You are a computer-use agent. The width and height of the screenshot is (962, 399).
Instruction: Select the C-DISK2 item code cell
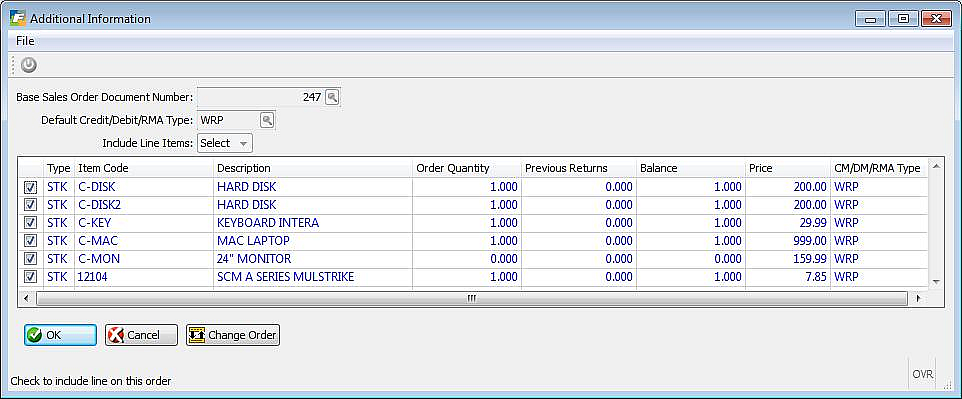coord(144,205)
